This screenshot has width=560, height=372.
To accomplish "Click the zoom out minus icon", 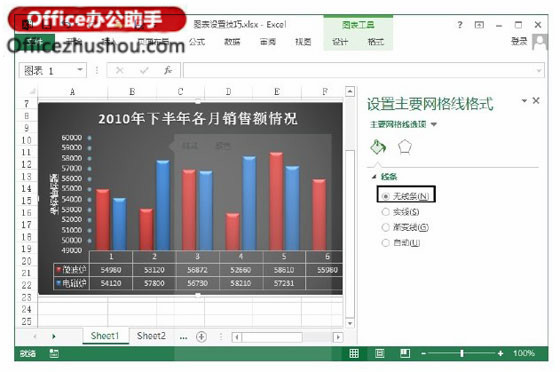I will [423, 353].
